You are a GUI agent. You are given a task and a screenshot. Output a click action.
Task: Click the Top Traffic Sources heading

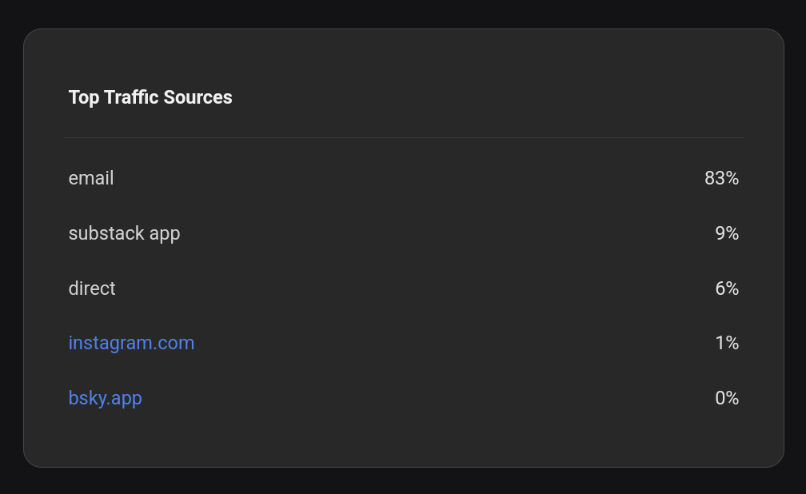pyautogui.click(x=150, y=97)
